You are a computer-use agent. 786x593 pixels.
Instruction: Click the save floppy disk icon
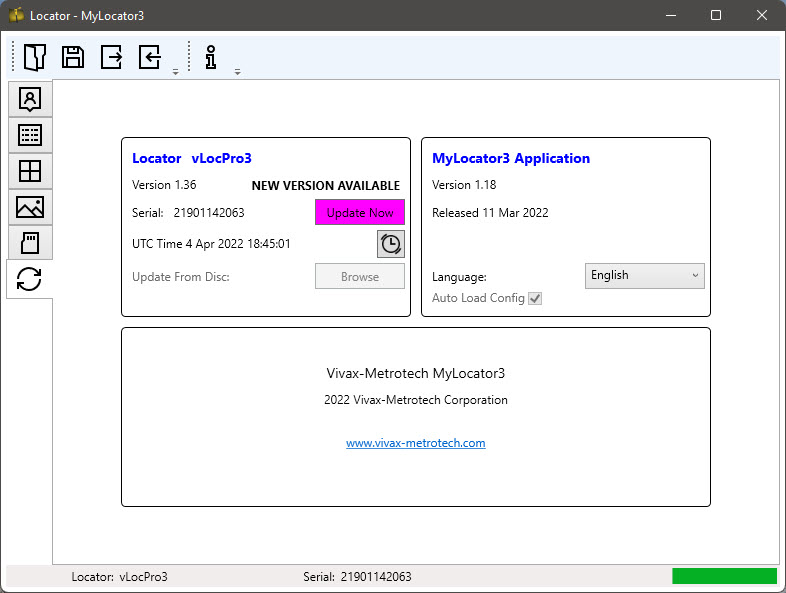coord(73,57)
